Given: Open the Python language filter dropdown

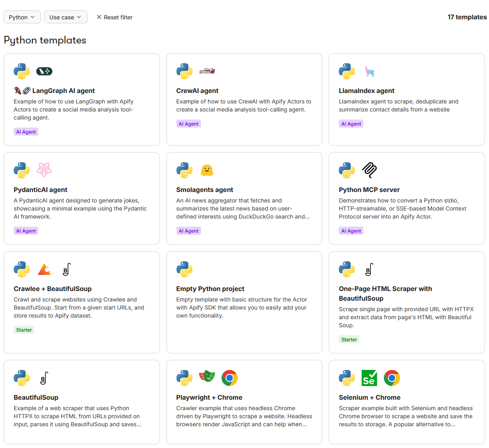Looking at the screenshot, I should coord(22,17).
